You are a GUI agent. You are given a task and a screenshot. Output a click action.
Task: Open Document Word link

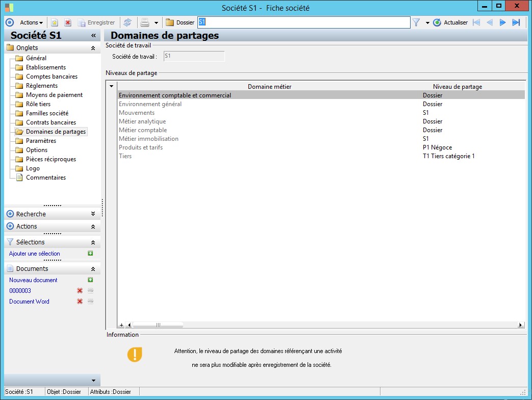(29, 301)
